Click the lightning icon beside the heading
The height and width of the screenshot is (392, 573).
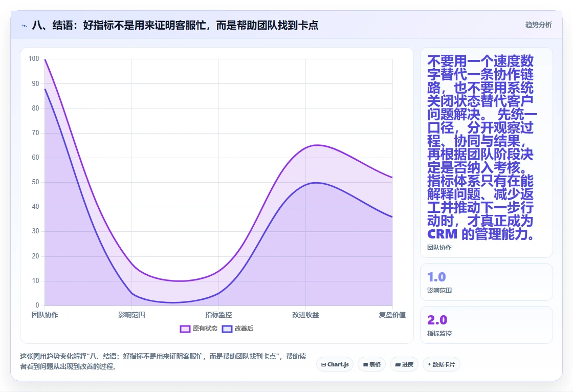click(x=25, y=26)
